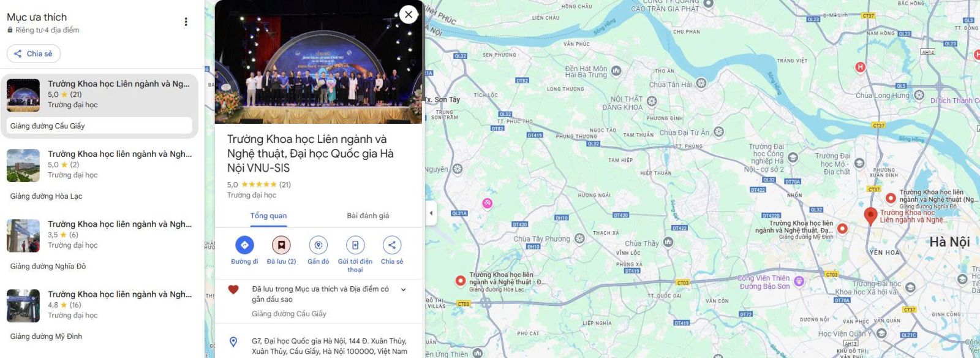Click the Đã lưu (2) saved bookmark icon
Image resolution: width=980 pixels, height=358 pixels.
pos(281,245)
